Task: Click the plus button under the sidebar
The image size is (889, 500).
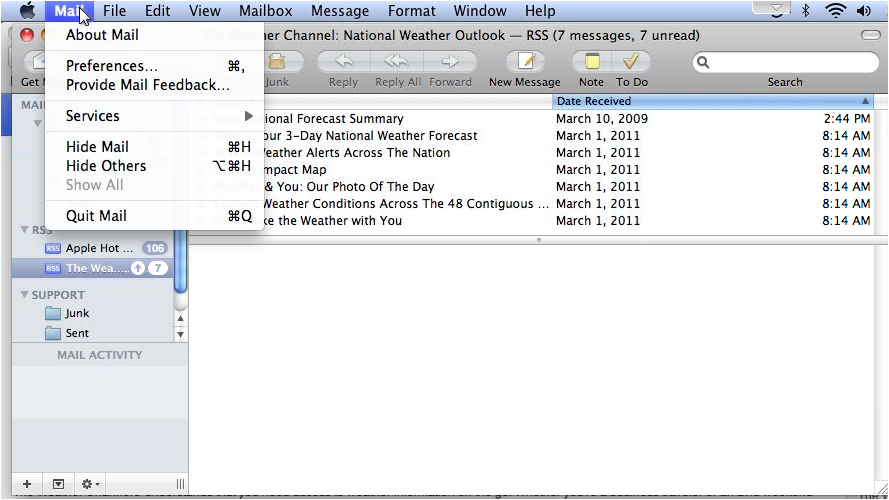Action: coord(27,484)
